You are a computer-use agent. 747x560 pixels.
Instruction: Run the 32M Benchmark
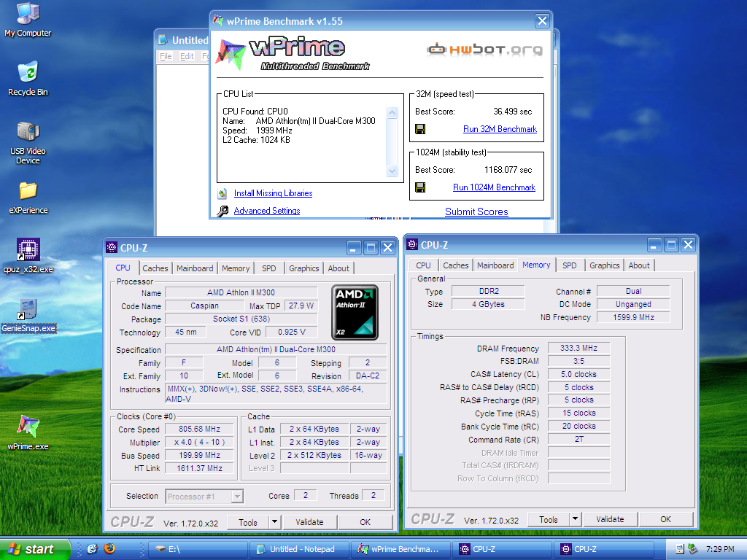point(500,129)
